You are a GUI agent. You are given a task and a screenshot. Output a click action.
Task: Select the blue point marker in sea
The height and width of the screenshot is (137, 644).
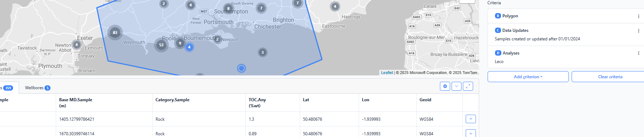(x=241, y=68)
